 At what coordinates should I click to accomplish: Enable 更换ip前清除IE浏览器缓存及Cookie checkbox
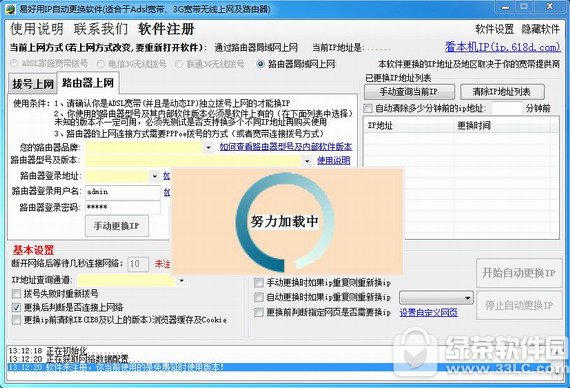coord(16,320)
